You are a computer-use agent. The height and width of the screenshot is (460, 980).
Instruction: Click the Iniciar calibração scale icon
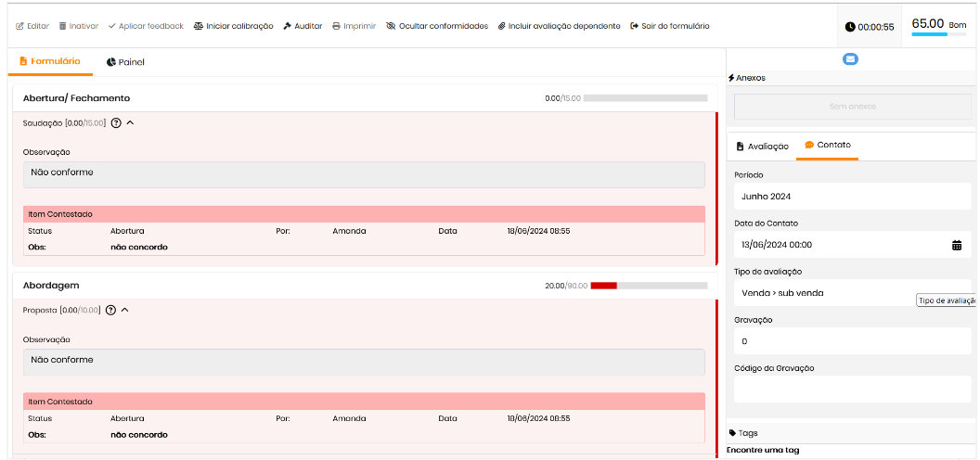198,26
